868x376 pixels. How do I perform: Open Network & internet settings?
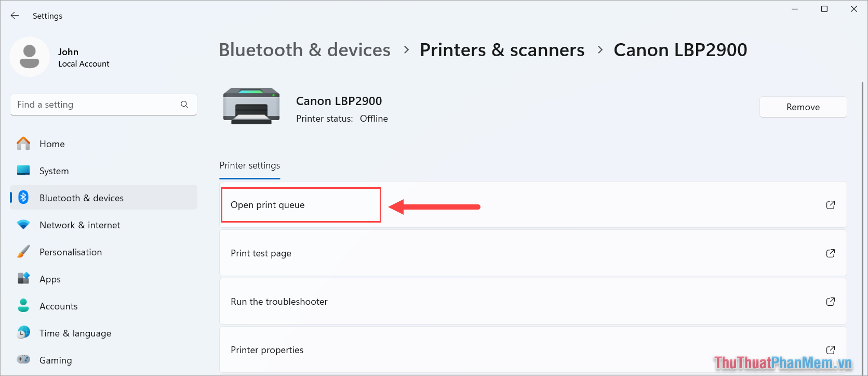pyautogui.click(x=103, y=225)
